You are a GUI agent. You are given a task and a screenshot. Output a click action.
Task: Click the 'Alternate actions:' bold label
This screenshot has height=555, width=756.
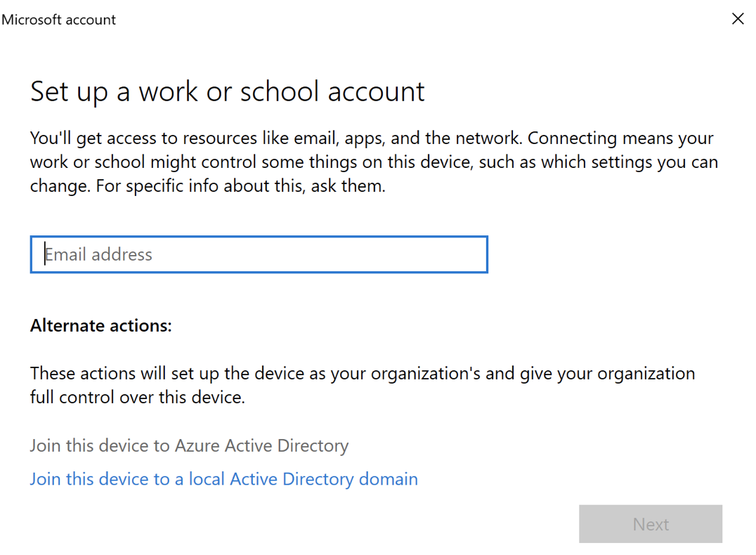click(x=100, y=326)
